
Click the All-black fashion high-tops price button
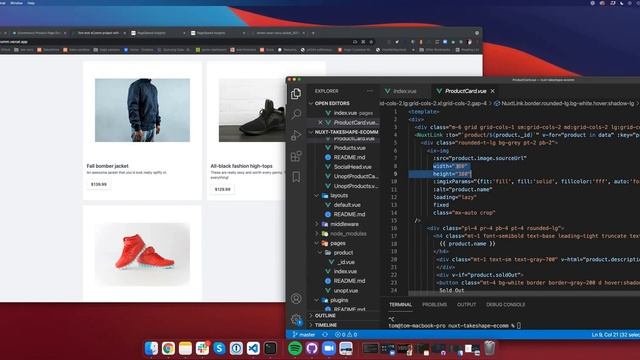[x=222, y=189]
